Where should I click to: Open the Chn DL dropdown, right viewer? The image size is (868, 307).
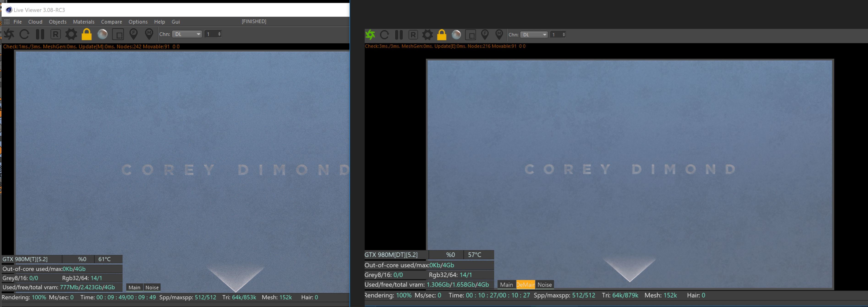534,35
